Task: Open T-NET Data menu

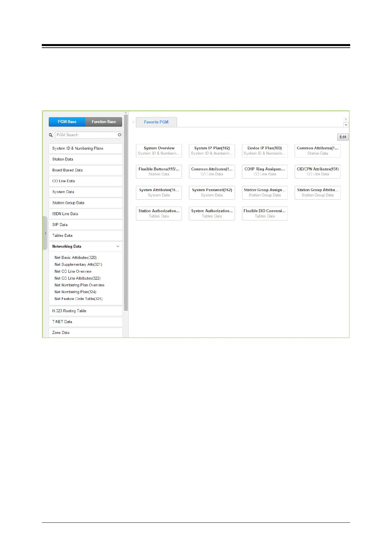Action: coord(86,322)
